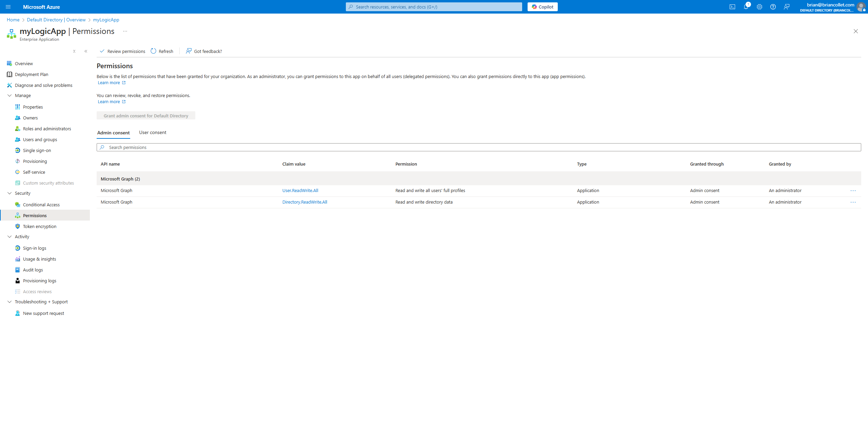Open Users and groups
Image resolution: width=868 pixels, height=436 pixels.
[40, 139]
